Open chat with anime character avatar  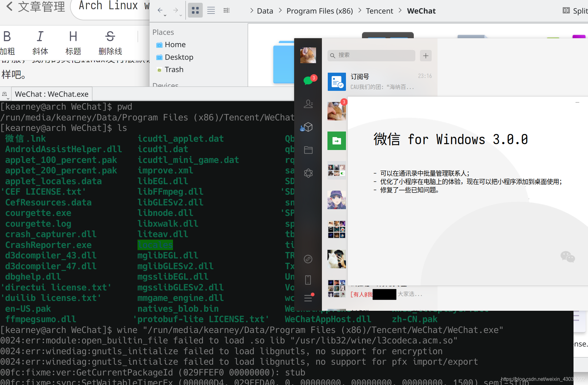336,200
